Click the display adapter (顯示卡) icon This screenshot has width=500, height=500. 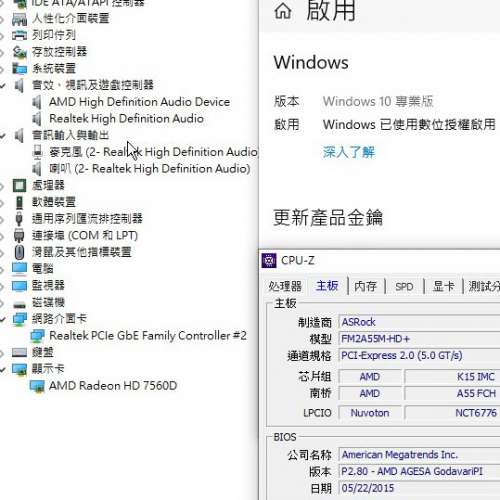19,369
